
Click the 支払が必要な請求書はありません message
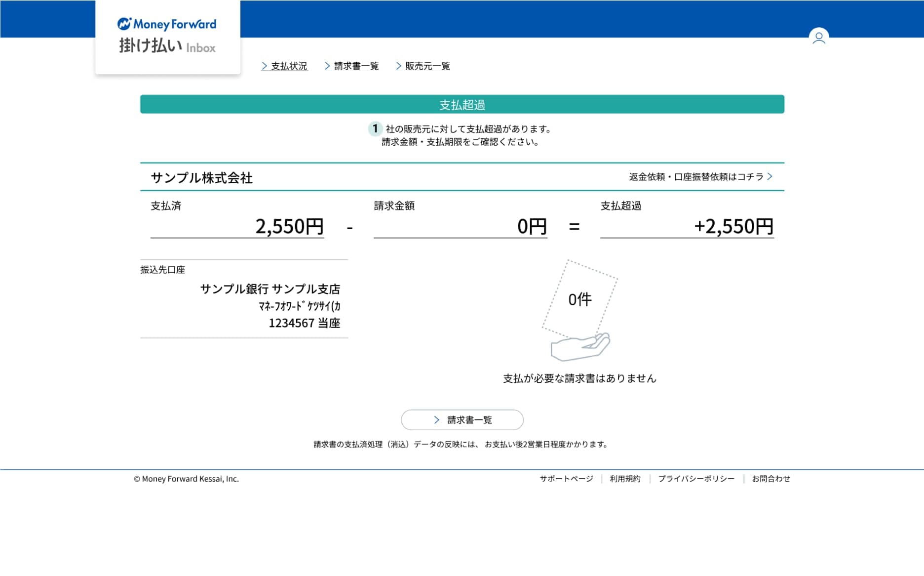tap(579, 378)
